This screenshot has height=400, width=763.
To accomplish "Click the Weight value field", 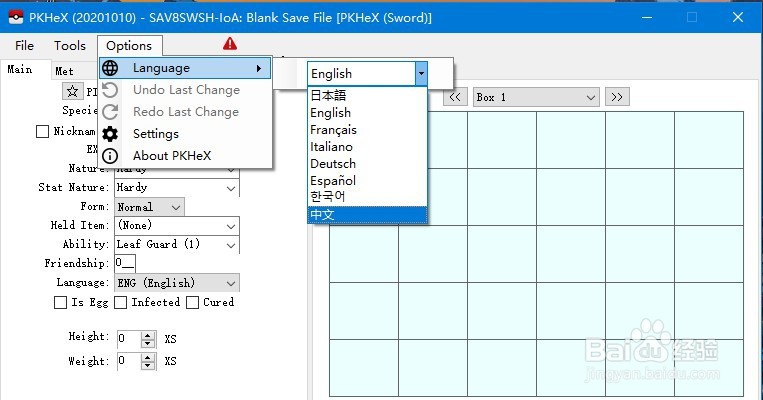I will click(x=129, y=361).
